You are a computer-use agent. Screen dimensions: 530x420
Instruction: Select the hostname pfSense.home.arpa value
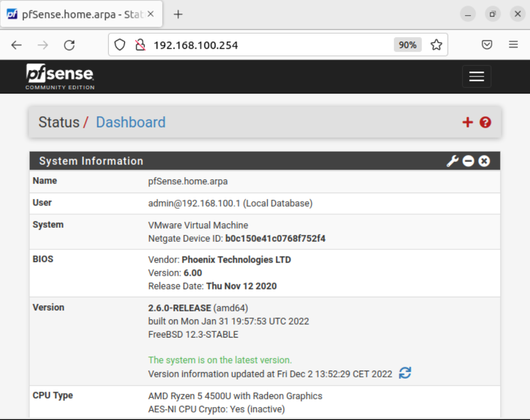coord(188,182)
